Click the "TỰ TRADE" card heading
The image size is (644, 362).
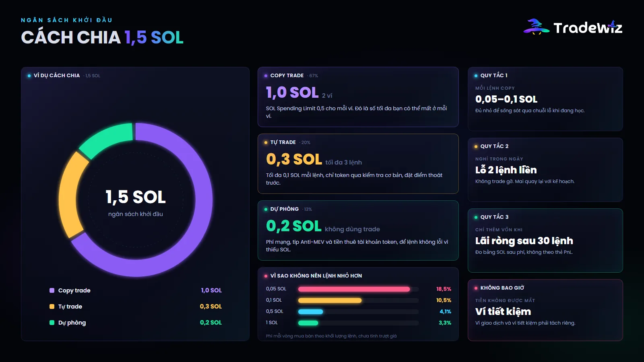(x=283, y=142)
